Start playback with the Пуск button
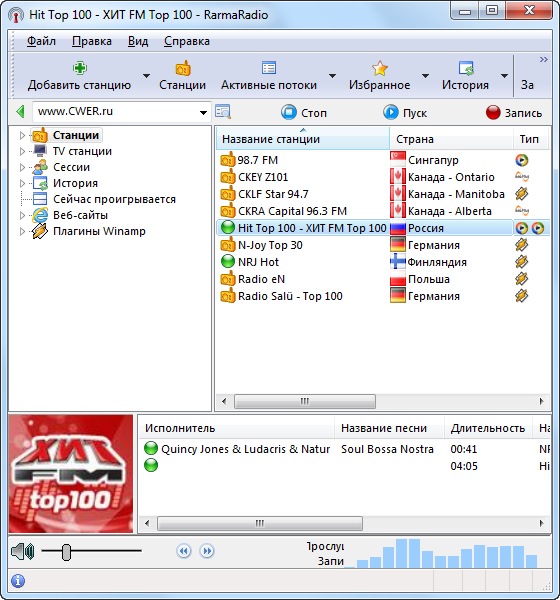The height and width of the screenshot is (600, 560). coord(405,112)
